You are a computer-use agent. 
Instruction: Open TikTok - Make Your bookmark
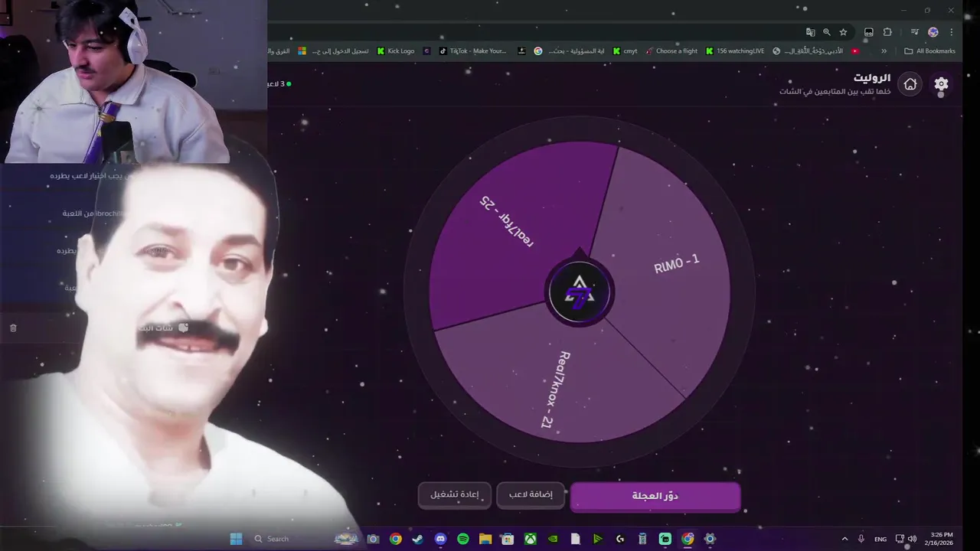pos(472,51)
